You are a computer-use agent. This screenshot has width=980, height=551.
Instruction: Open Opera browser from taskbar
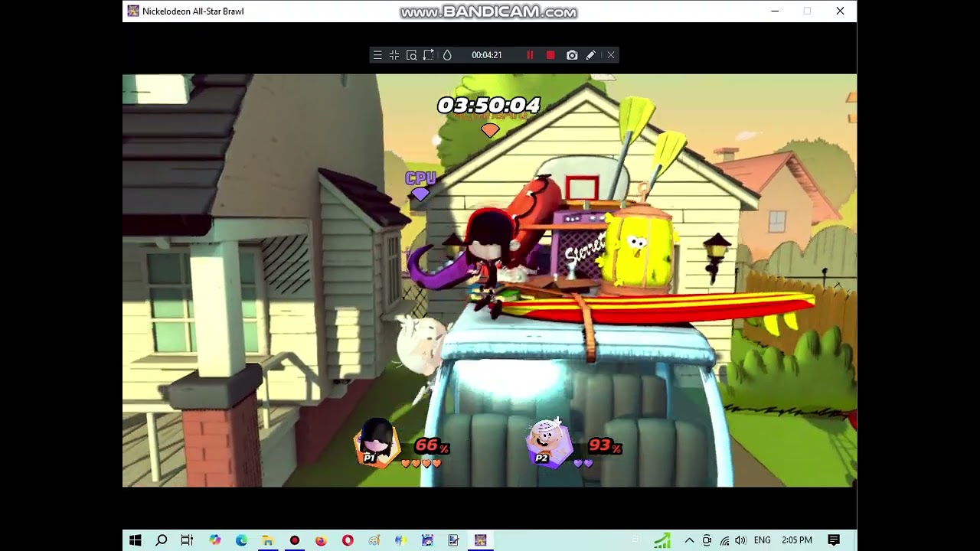point(348,540)
